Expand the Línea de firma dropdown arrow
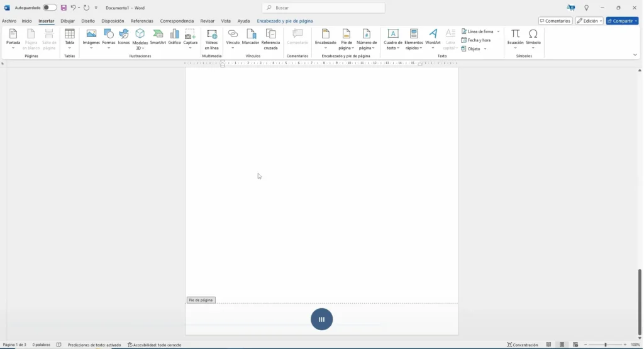Image resolution: width=644 pixels, height=349 pixels. tap(498, 31)
